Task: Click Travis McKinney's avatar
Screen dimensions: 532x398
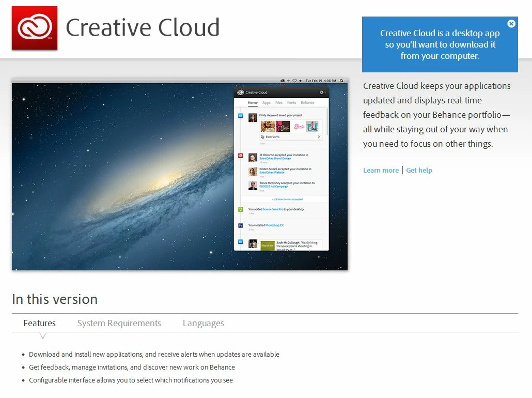Action: click(x=253, y=186)
